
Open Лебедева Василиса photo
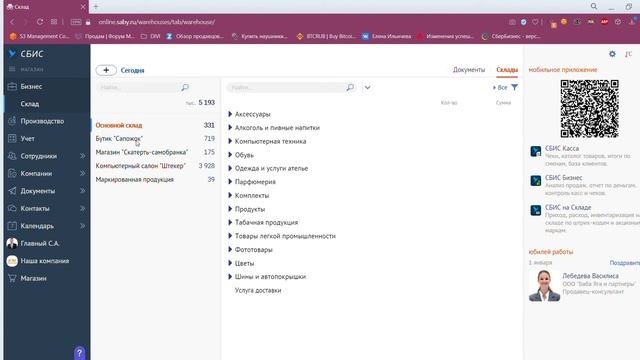click(544, 285)
